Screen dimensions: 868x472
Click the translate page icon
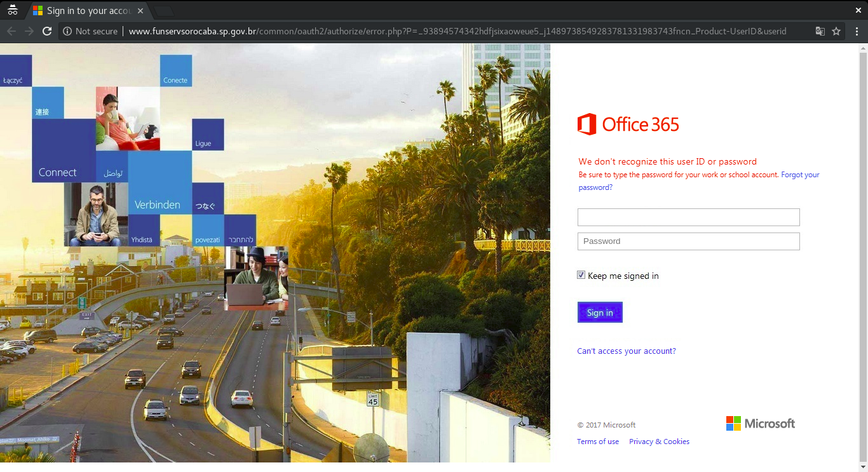[x=820, y=31]
